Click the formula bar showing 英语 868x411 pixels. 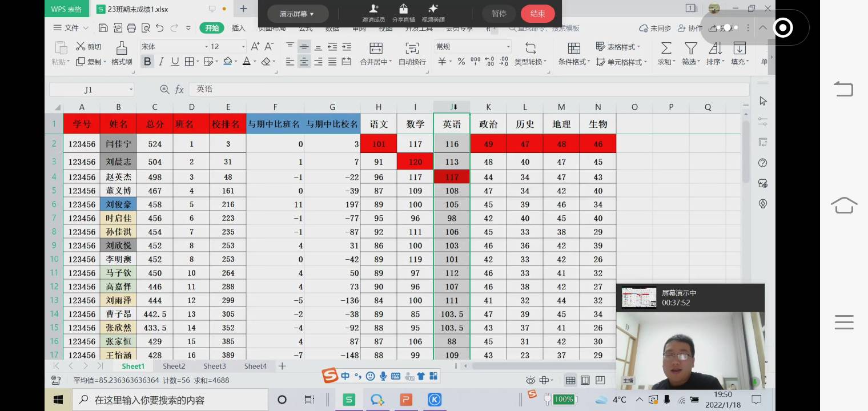point(468,89)
